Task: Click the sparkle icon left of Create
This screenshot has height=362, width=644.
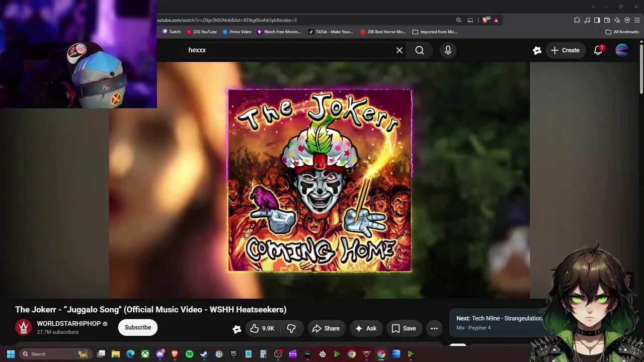Action: tap(537, 50)
